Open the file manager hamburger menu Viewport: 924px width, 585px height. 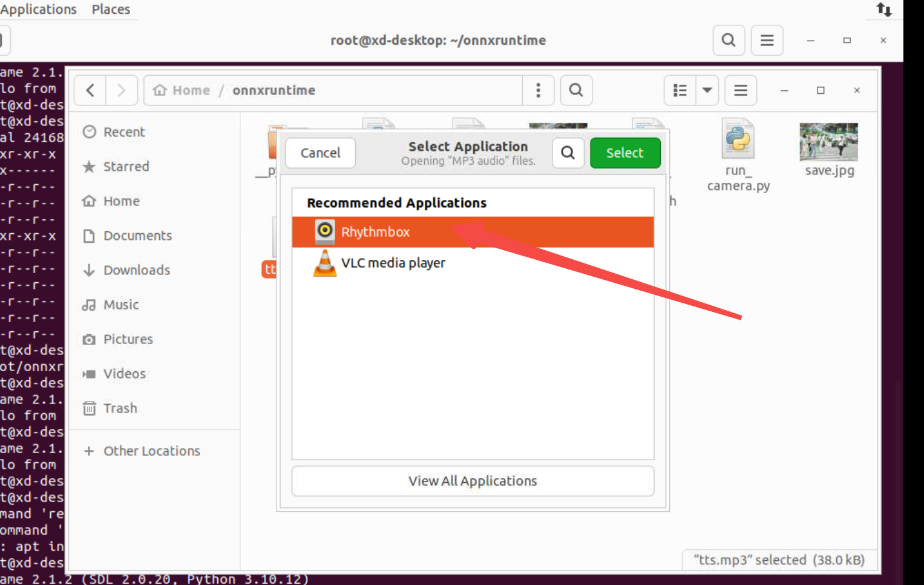click(741, 90)
